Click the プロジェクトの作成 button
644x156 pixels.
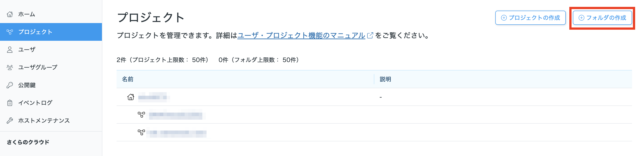[530, 18]
